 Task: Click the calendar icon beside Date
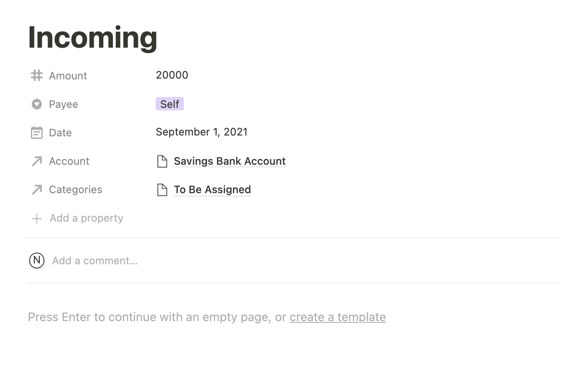(x=37, y=133)
